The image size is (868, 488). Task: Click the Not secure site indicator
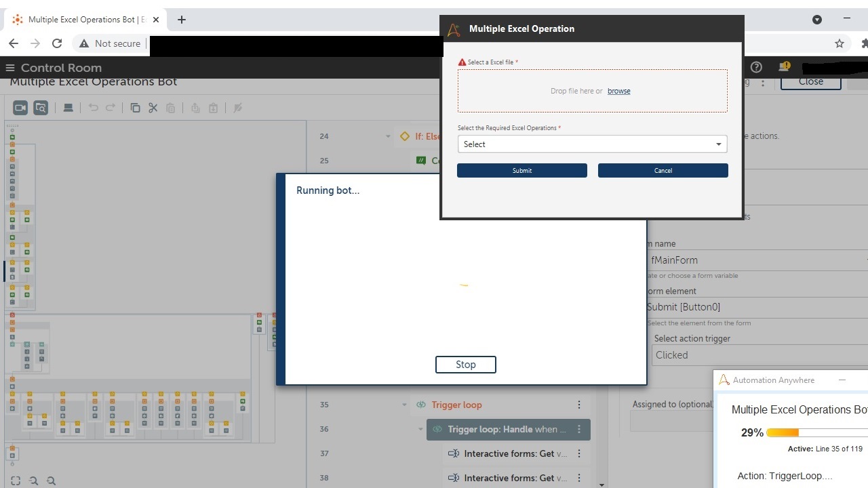pyautogui.click(x=110, y=43)
